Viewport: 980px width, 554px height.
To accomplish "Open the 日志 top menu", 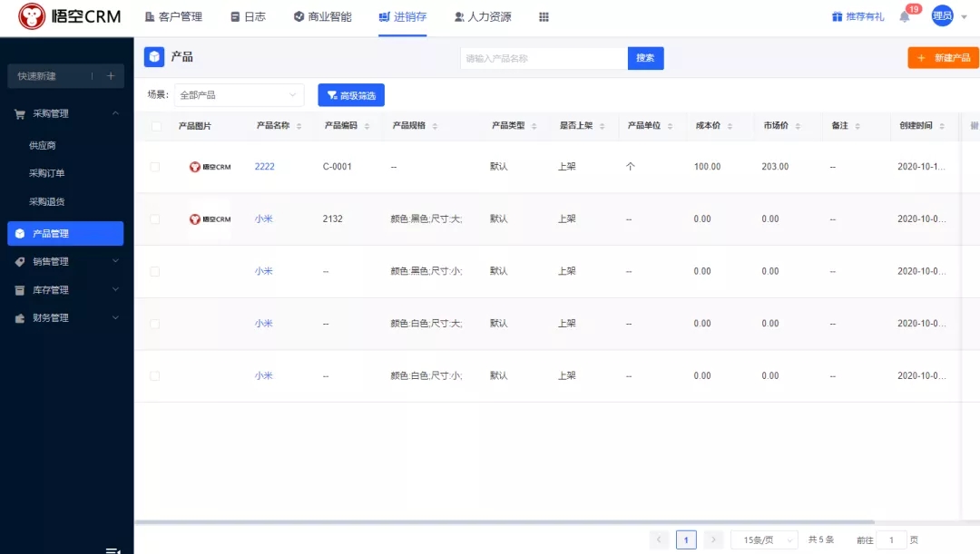I will pos(248,17).
